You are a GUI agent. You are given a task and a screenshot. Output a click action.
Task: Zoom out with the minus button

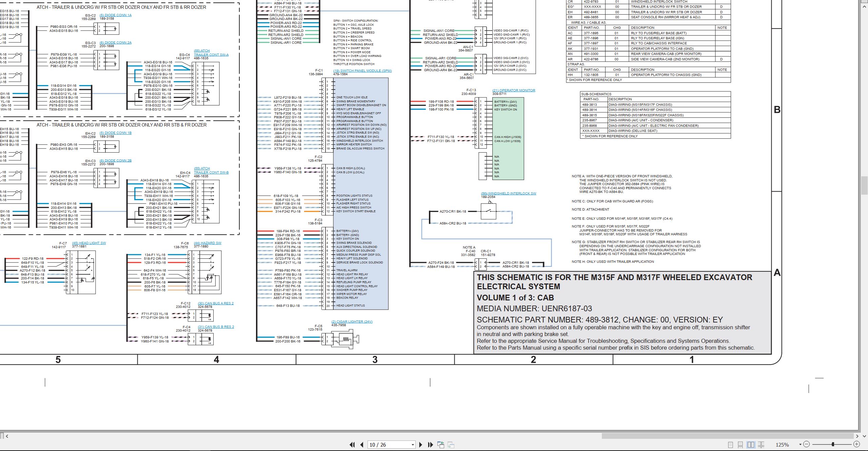(x=807, y=444)
